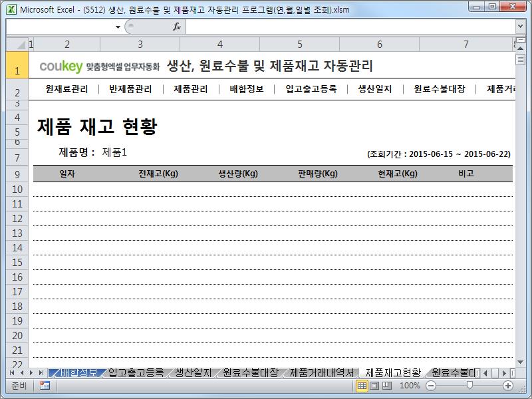Go to next sheet tab arrow
532x399 pixels.
[31, 373]
